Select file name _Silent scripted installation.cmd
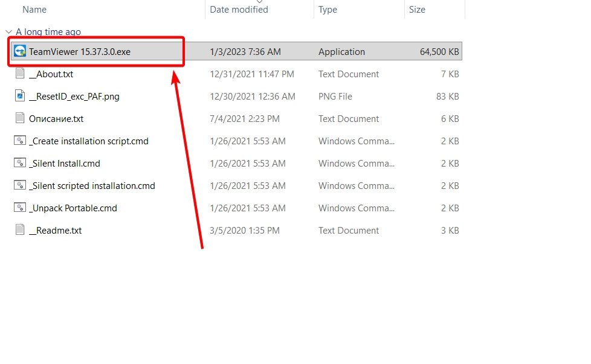This screenshot has width=591, height=364. click(x=92, y=185)
